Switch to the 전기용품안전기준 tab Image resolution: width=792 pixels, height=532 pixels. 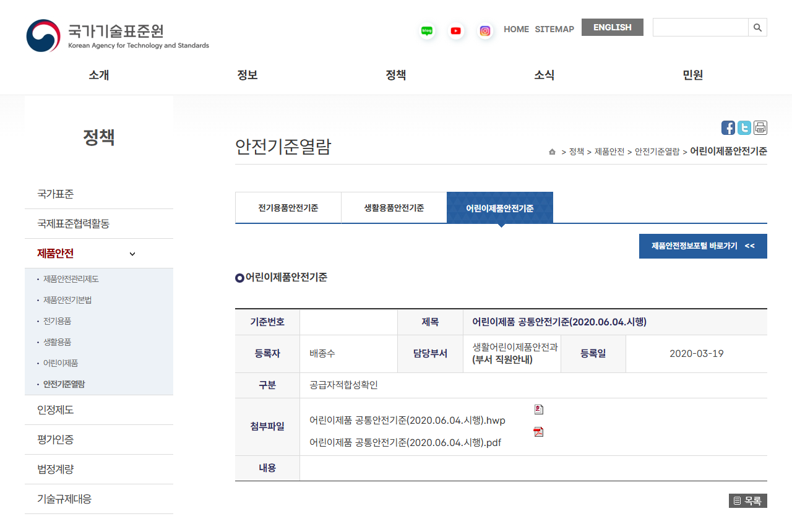point(288,208)
